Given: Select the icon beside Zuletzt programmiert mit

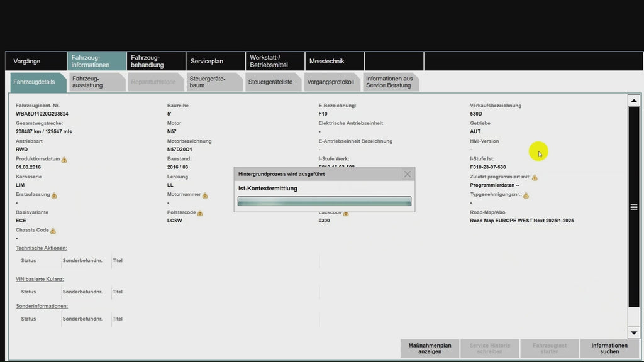Looking at the screenshot, I should 534,177.
